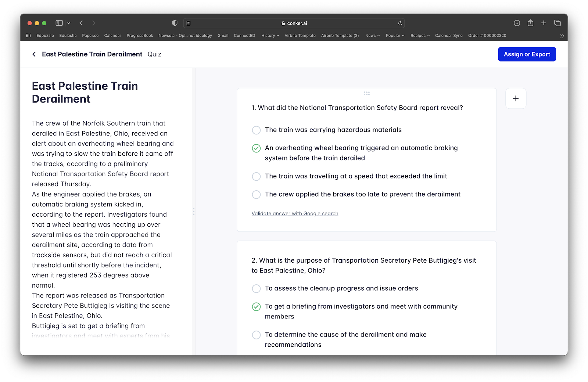
Task: Show Safari downloads
Action: pyautogui.click(x=517, y=23)
